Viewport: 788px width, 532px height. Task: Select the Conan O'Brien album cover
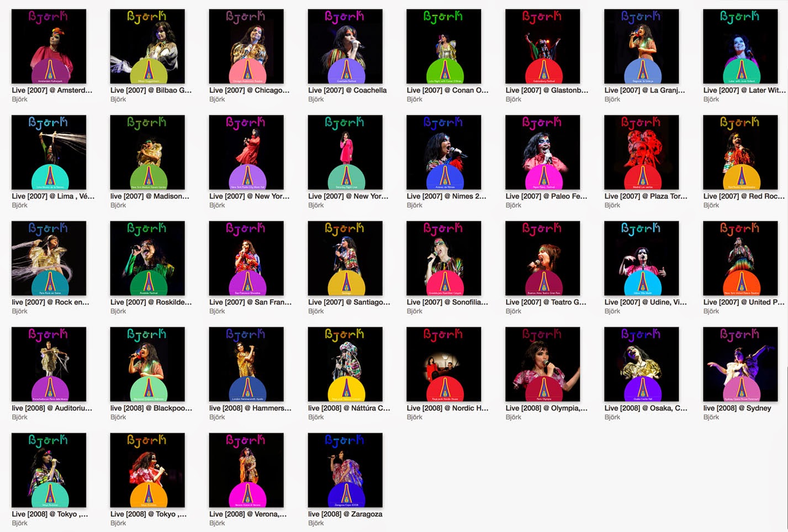444,46
